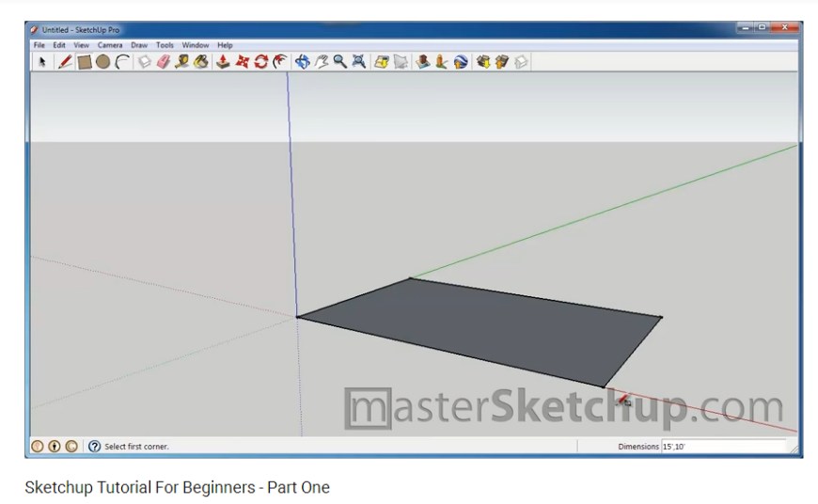Click the Share Model icon
The height and width of the screenshot is (504, 818).
(502, 62)
